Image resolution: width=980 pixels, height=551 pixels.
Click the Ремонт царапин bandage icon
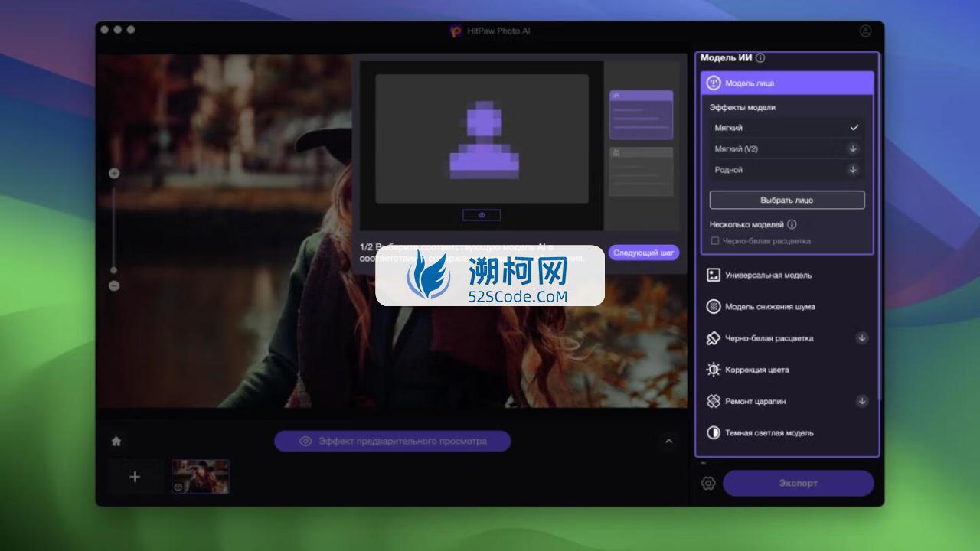(x=714, y=401)
